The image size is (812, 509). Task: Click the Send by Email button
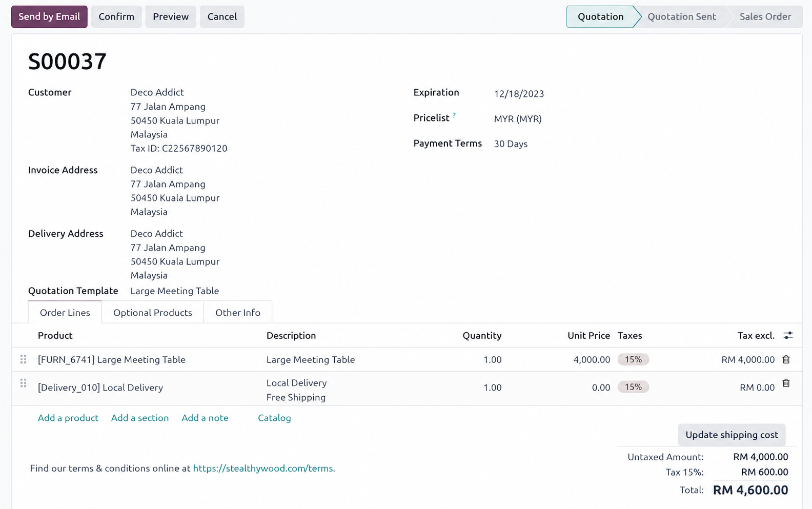tap(49, 16)
